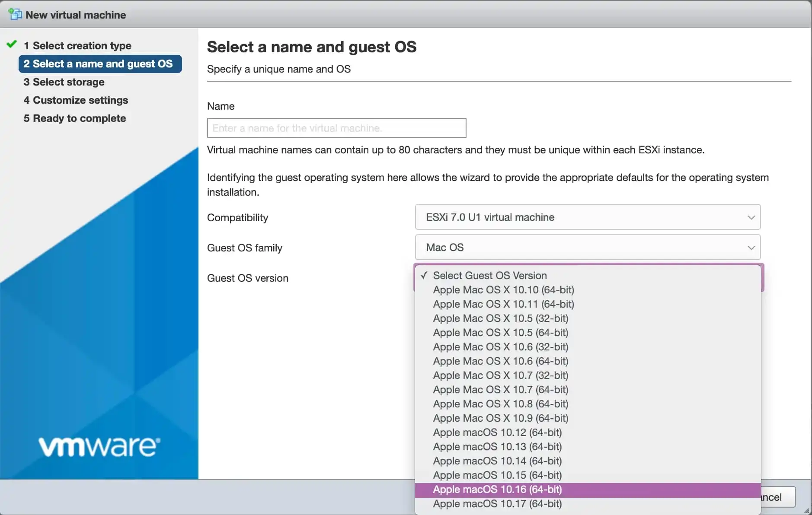The image size is (812, 515).
Task: Pick Apple Mac OS X 10.10 (64-bit)
Action: point(503,290)
